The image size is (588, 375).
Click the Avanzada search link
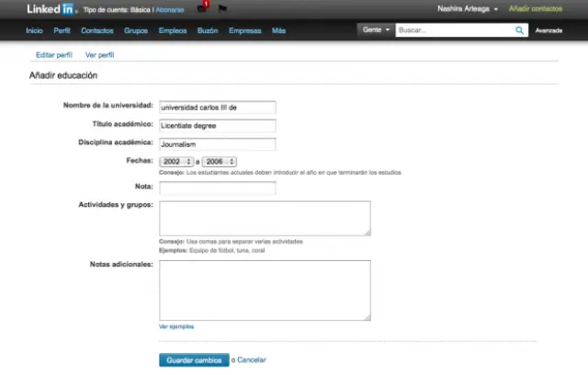tap(548, 30)
